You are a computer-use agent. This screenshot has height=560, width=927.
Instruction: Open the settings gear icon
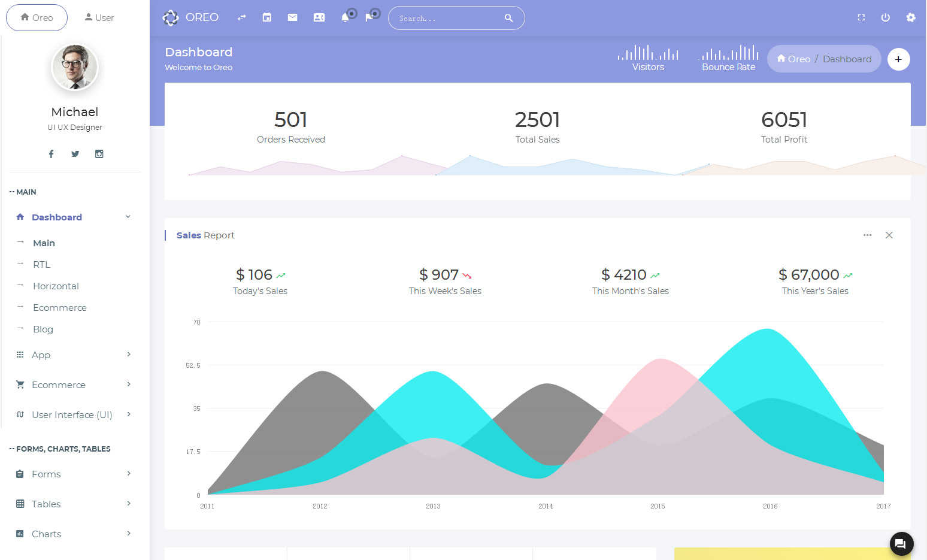point(911,18)
